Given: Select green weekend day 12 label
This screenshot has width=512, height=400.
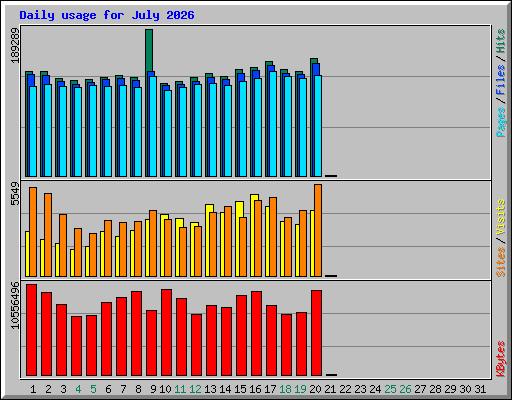Looking at the screenshot, I should pos(195,389).
